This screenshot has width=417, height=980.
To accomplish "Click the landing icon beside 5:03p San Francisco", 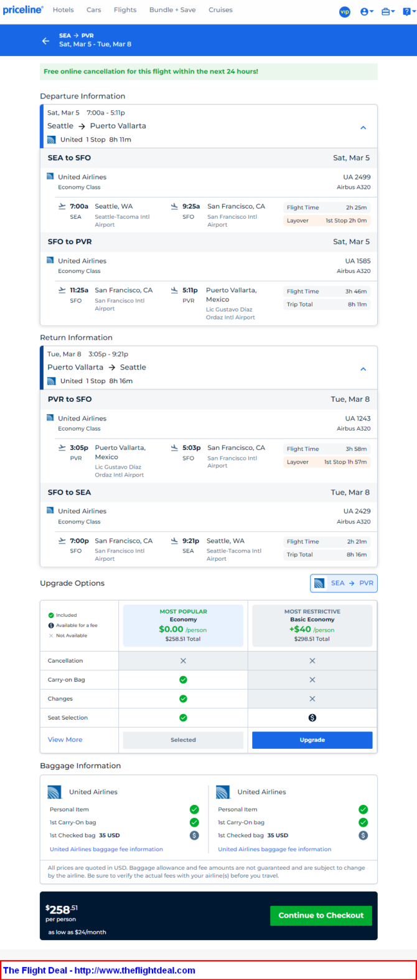I will click(x=174, y=448).
